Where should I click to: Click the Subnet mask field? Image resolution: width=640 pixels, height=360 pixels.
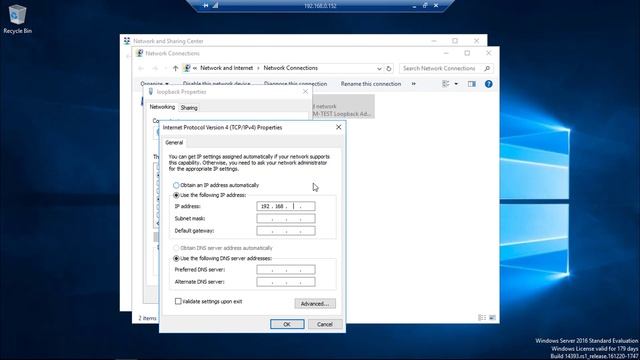pos(286,219)
